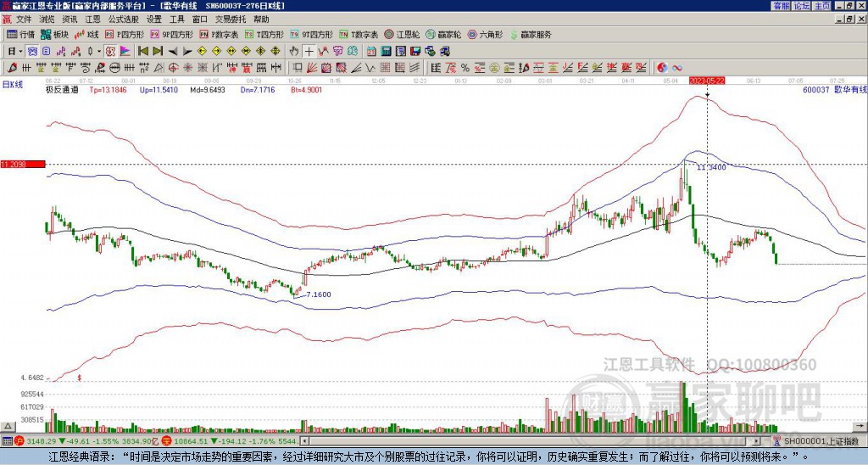Viewport: 868px width, 465px height.
Task: Click the 极反通道 indicator name
Action: [62, 89]
